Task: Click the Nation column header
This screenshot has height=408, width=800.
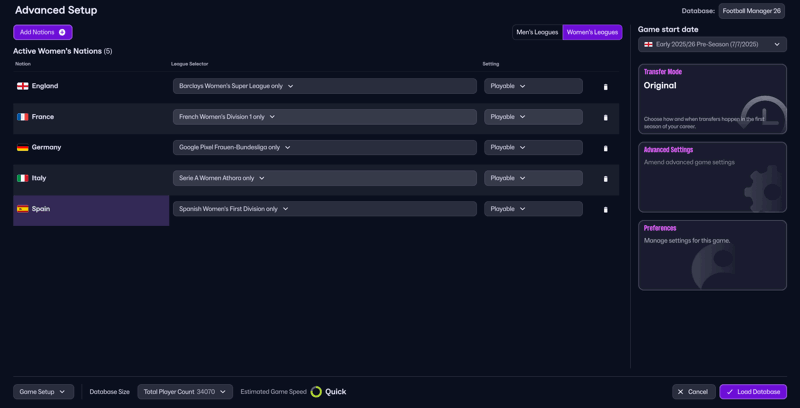Action: [23, 64]
